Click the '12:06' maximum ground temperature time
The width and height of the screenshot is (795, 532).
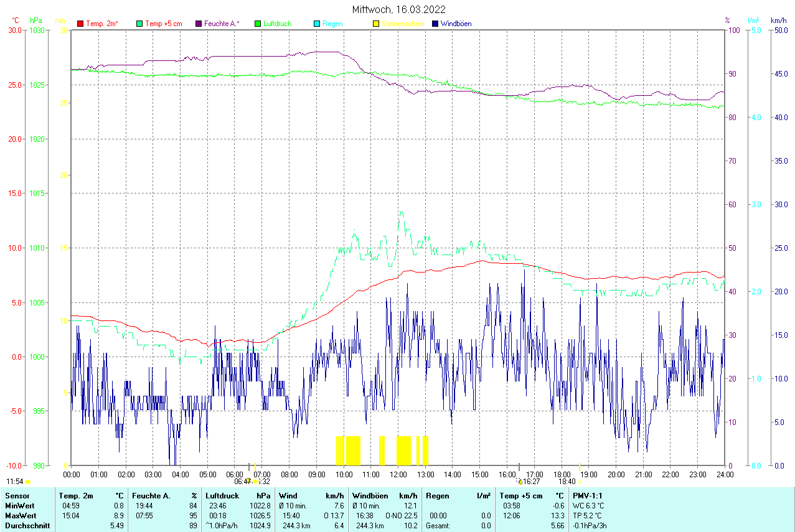point(512,516)
